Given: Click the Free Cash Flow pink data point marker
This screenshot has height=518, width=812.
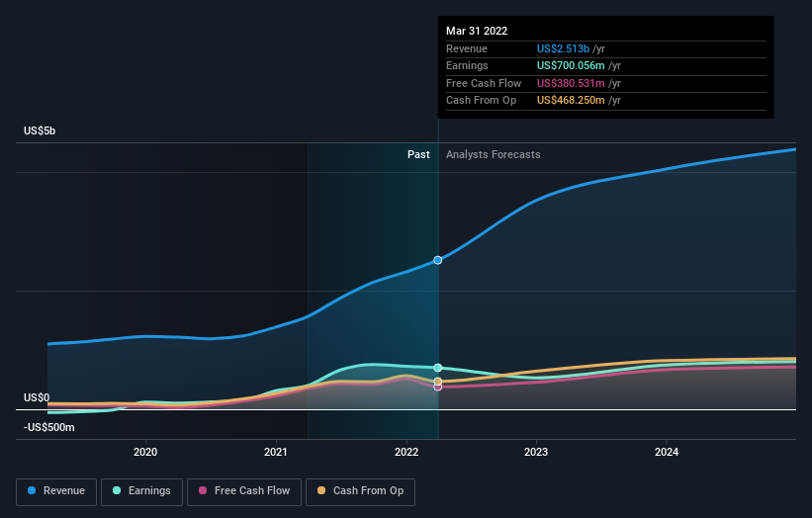Looking at the screenshot, I should point(438,388).
